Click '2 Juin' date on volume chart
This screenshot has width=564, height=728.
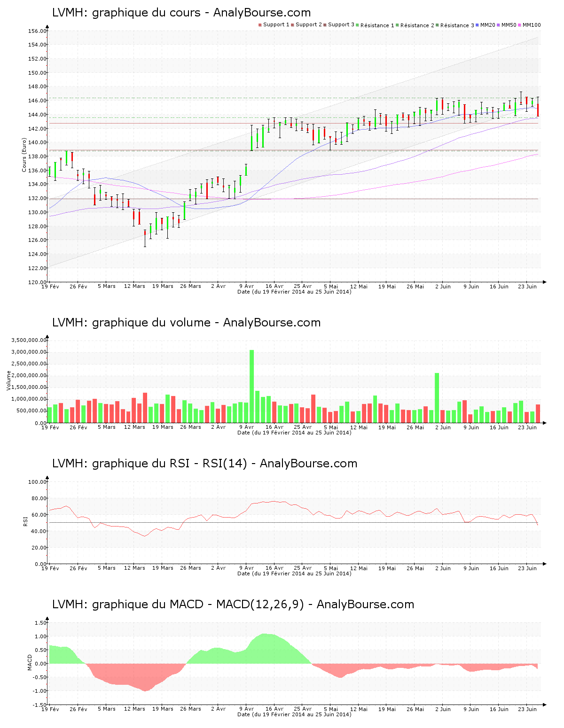(x=443, y=427)
